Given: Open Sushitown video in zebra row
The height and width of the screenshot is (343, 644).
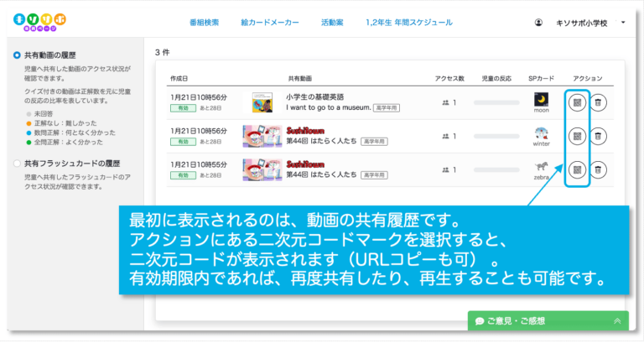Looking at the screenshot, I should click(x=305, y=164).
